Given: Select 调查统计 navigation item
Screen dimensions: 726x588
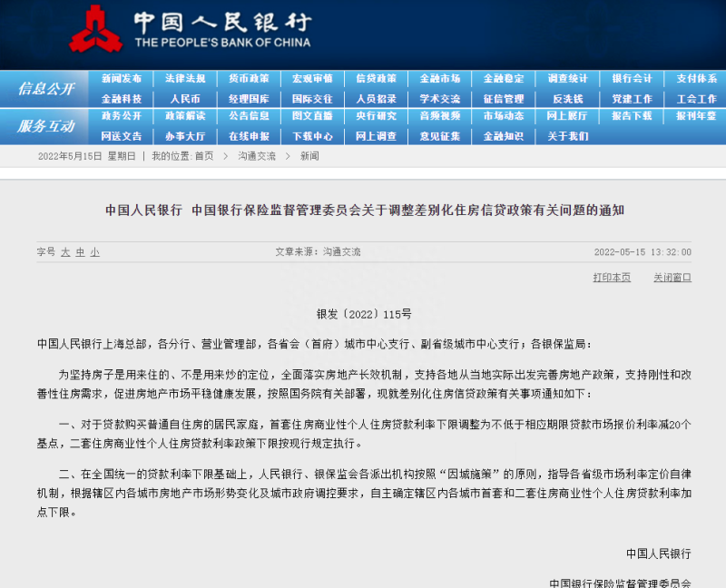Looking at the screenshot, I should (x=568, y=79).
